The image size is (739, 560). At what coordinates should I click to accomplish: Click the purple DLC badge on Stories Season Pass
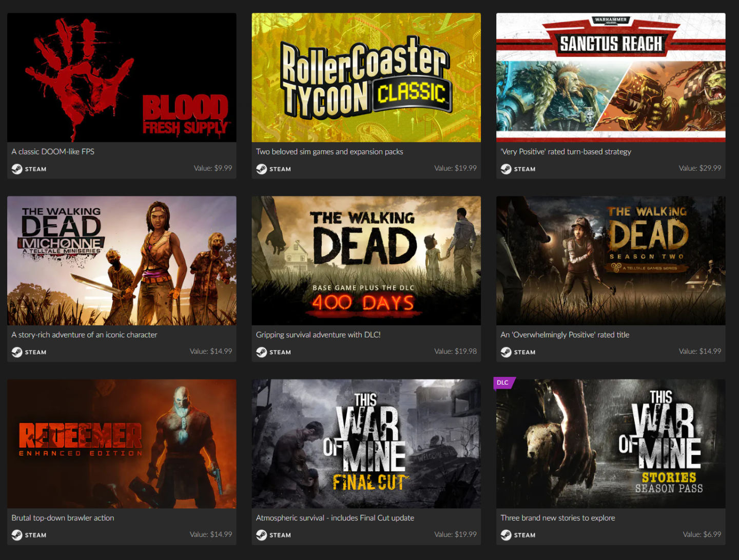tap(503, 383)
